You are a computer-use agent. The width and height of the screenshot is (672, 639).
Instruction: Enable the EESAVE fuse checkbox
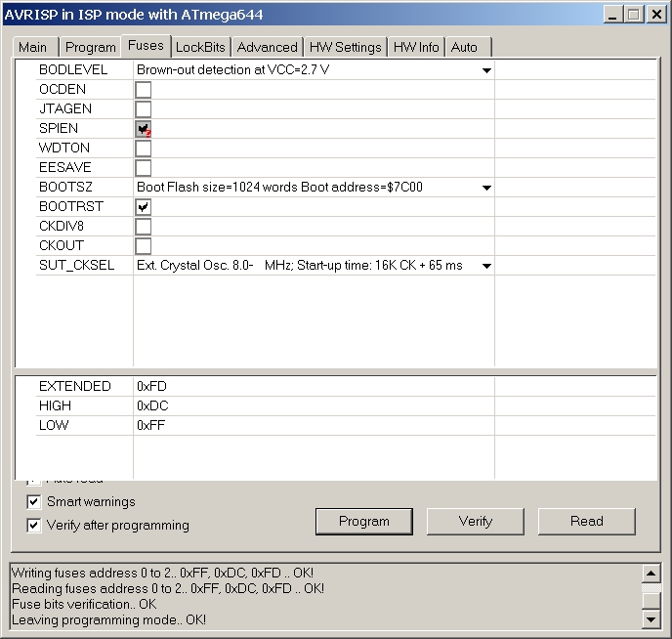(x=144, y=168)
